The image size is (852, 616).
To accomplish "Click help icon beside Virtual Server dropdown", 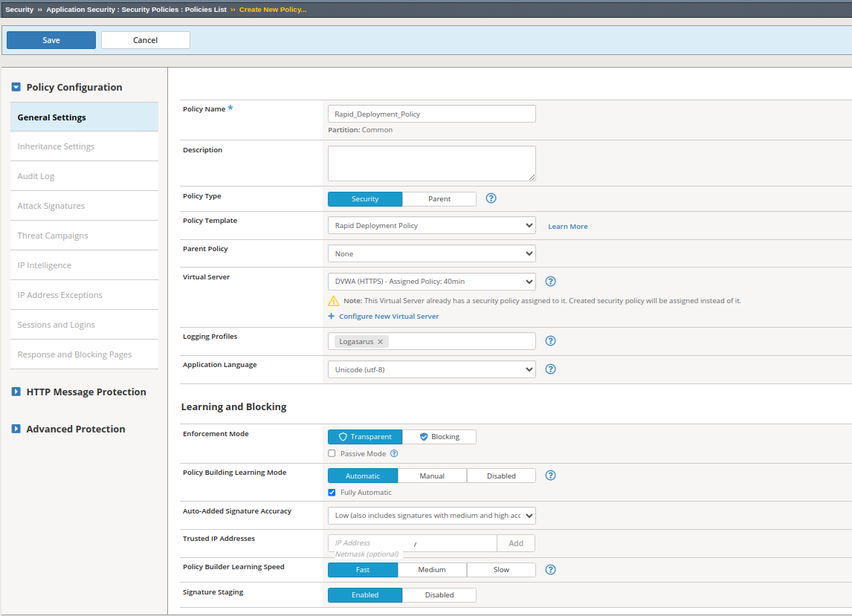I will pyautogui.click(x=551, y=282).
